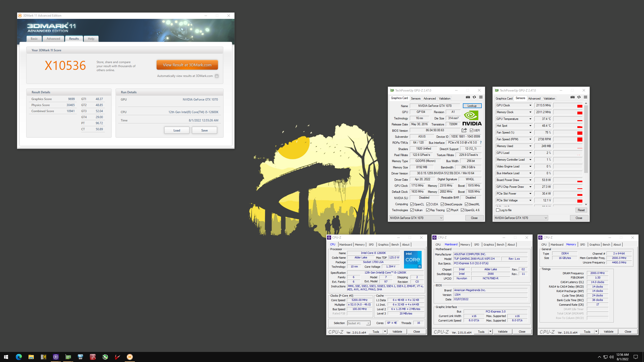Open the 3DMark 11 orange icon in taskbar
The width and height of the screenshot is (644, 362).
(x=130, y=357)
